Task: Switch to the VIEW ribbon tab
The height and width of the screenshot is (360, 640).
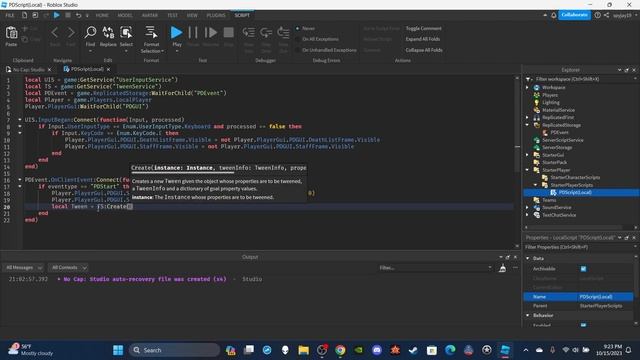Action: pos(192,15)
